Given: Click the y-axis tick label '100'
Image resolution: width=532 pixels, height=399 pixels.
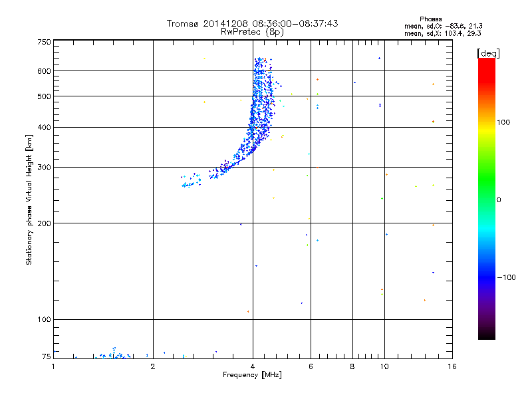Looking at the screenshot, I should pyautogui.click(x=45, y=320).
